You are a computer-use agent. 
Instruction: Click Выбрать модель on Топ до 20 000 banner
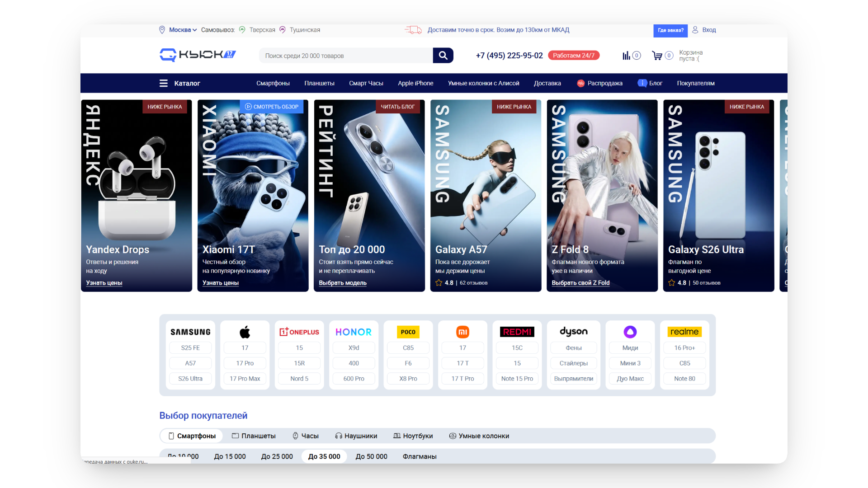(x=343, y=283)
